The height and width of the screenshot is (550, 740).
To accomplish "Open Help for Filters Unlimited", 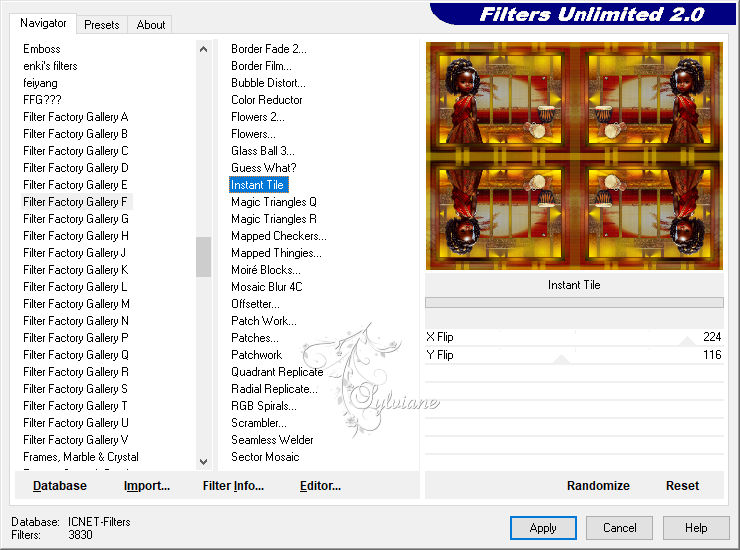I will click(696, 527).
